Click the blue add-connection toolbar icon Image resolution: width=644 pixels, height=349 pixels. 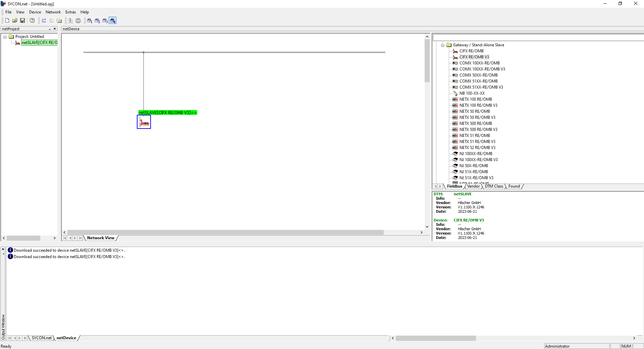click(x=44, y=20)
